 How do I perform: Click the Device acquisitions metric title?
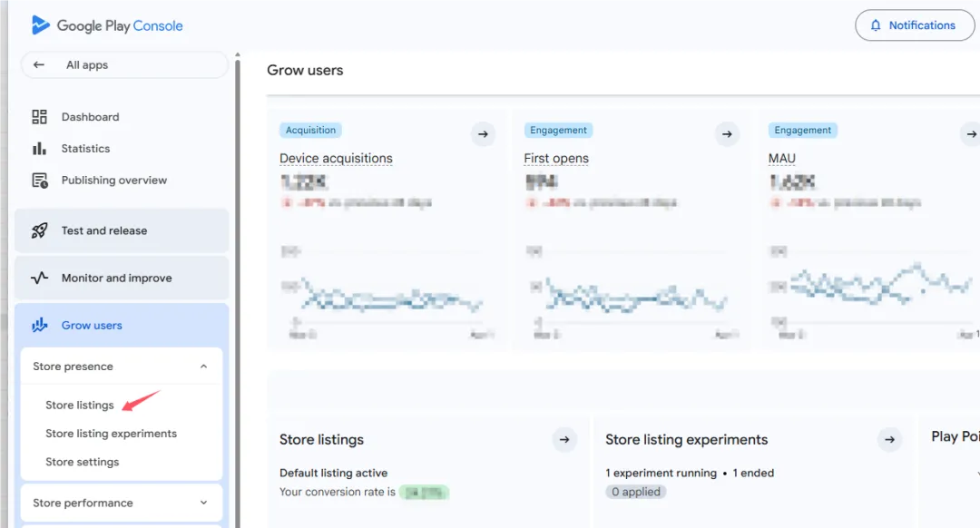point(336,158)
